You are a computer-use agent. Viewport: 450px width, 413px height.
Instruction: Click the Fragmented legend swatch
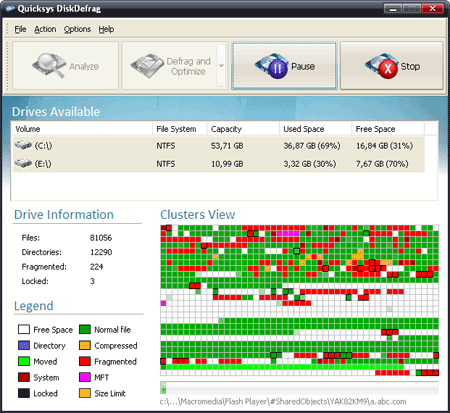(x=85, y=361)
